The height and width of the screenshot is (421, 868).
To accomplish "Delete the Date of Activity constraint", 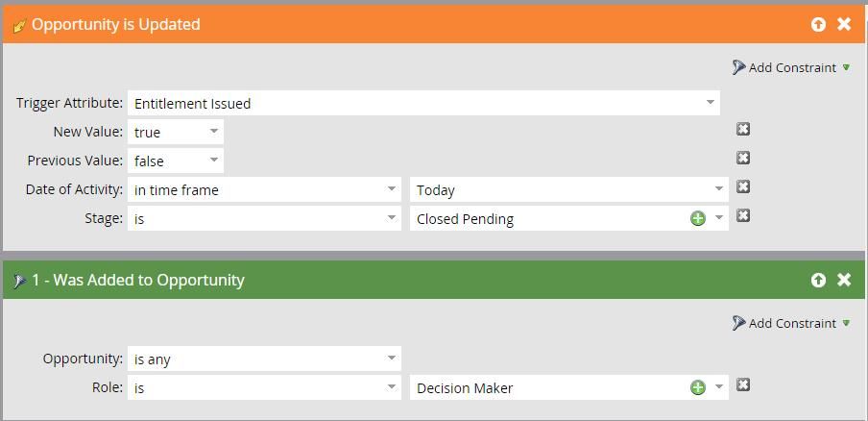I will [x=743, y=187].
